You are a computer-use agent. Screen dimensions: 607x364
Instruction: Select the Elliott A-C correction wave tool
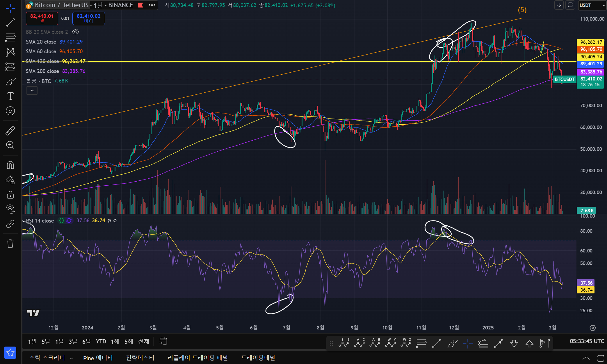coord(359,343)
